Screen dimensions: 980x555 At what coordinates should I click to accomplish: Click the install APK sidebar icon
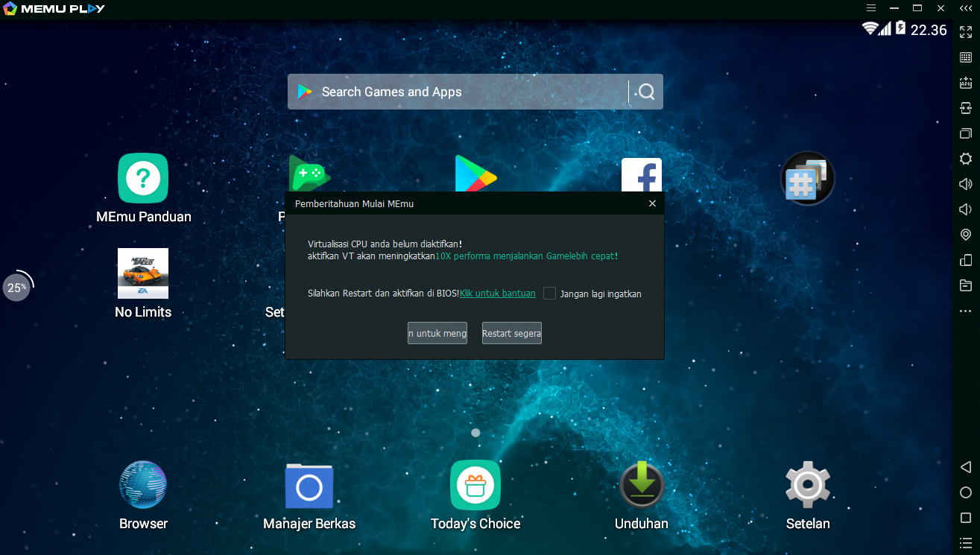(x=966, y=83)
